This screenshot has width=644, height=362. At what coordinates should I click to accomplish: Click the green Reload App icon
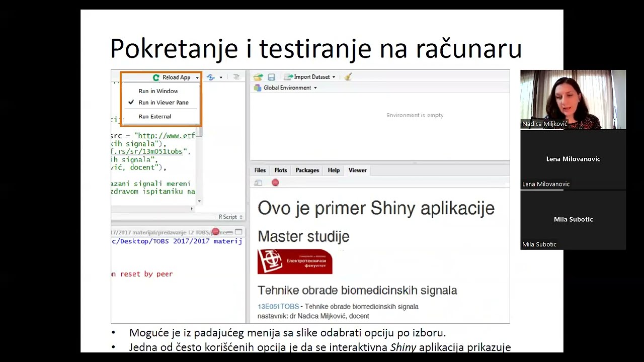(156, 77)
